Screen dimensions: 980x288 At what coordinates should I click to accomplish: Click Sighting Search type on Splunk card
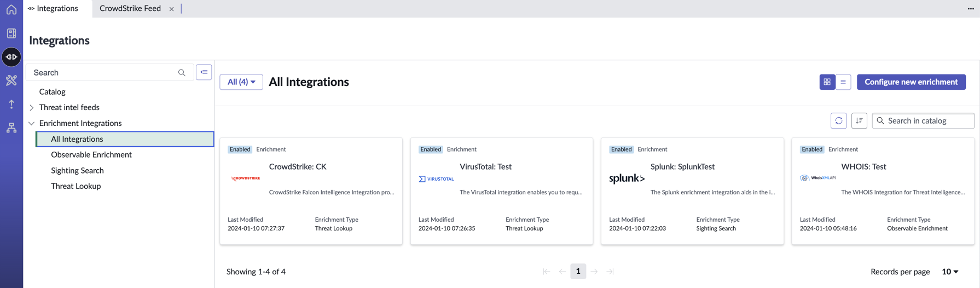pyautogui.click(x=716, y=229)
